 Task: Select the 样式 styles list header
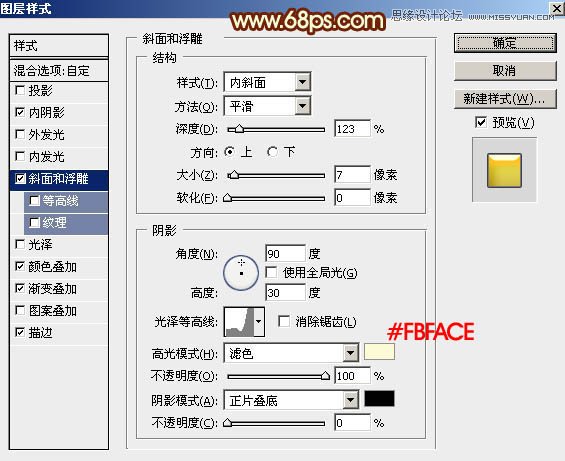59,46
